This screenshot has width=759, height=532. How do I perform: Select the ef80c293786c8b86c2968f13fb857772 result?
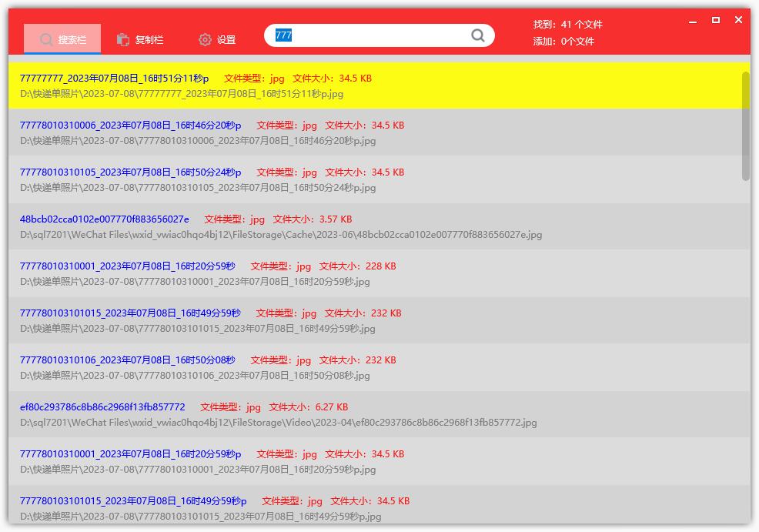(x=375, y=414)
